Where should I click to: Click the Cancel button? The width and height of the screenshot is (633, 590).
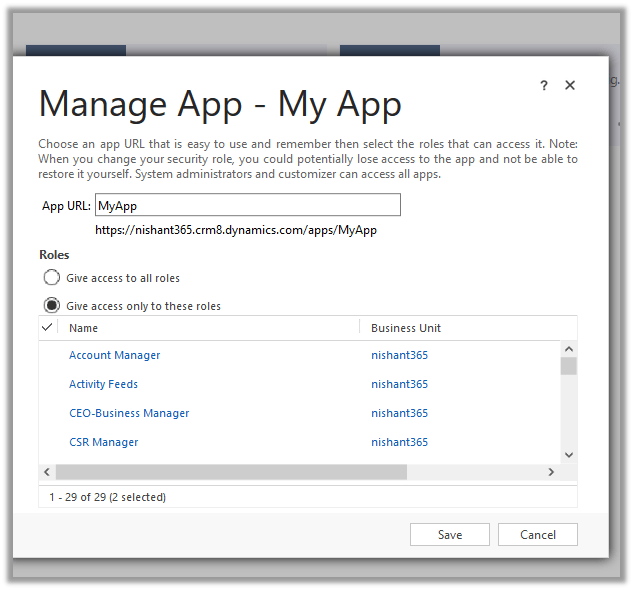click(538, 535)
